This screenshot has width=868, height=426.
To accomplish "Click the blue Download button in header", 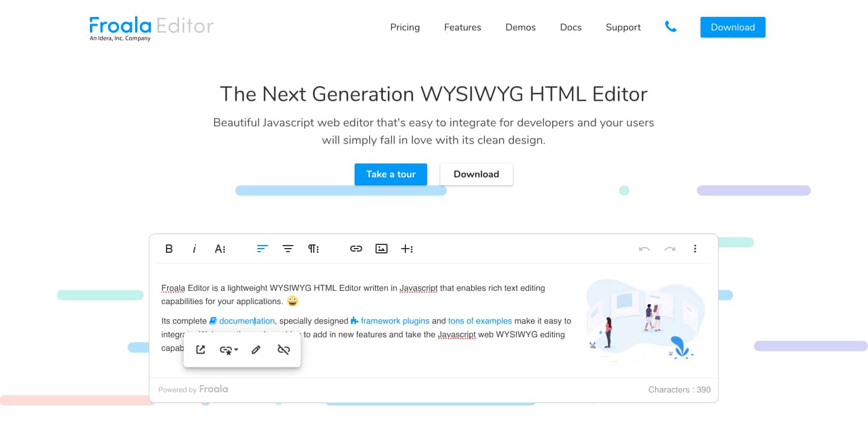I will 733,27.
